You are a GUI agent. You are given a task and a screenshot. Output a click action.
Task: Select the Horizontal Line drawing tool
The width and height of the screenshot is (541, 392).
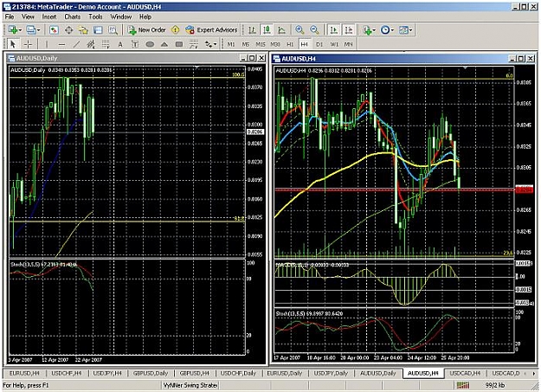61,44
